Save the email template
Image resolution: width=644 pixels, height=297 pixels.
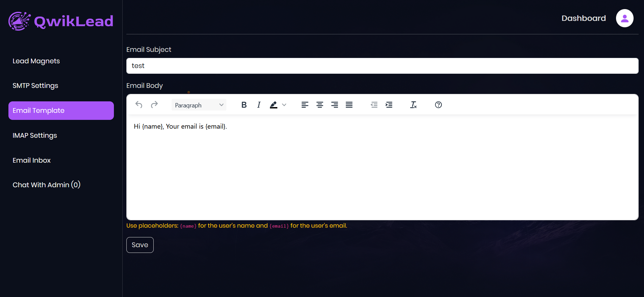click(140, 245)
